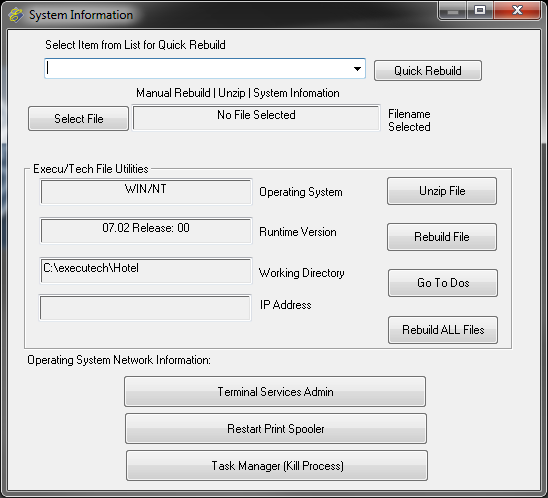548x498 pixels.
Task: Maximize the System Information window
Action: [480, 11]
